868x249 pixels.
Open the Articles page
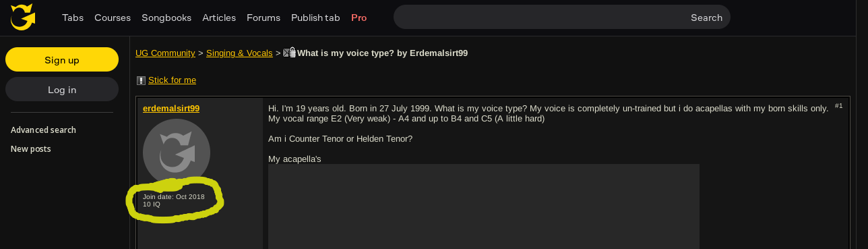(219, 18)
